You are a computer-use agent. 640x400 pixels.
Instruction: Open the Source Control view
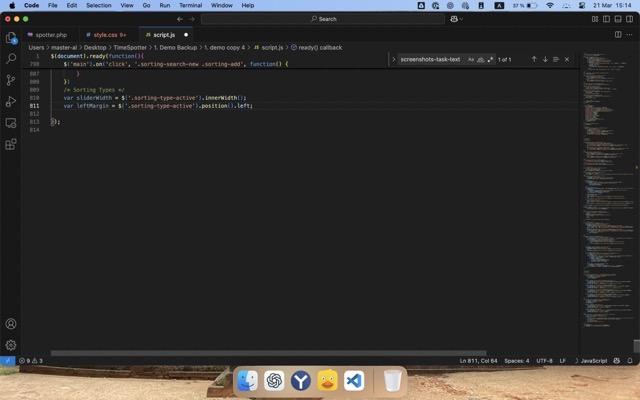tap(11, 80)
